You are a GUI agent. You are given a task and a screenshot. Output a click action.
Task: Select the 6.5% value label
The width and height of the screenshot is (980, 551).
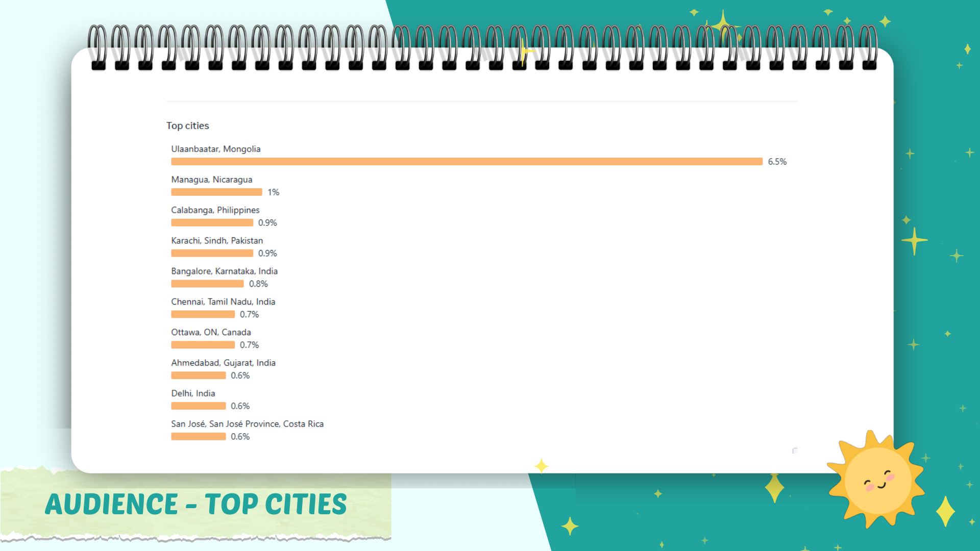[x=777, y=162]
